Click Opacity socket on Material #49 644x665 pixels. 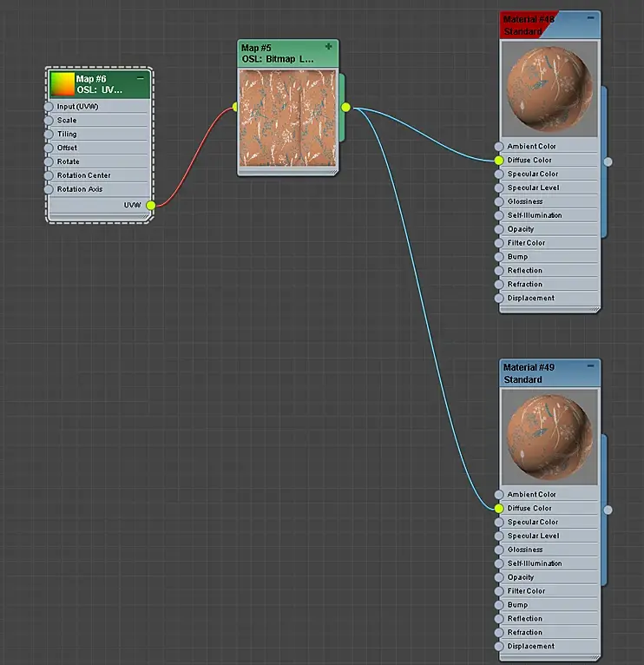(499, 577)
